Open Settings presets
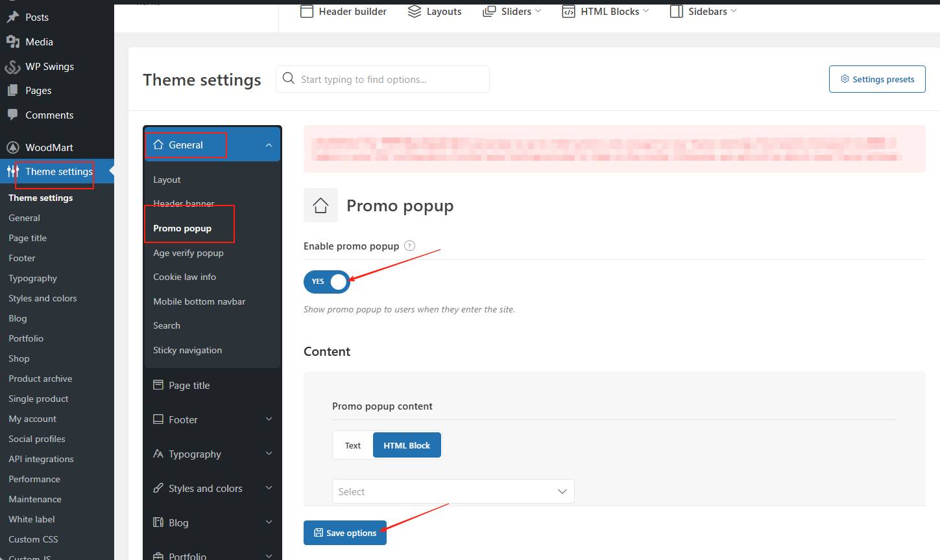The height and width of the screenshot is (560, 940). 877,79
